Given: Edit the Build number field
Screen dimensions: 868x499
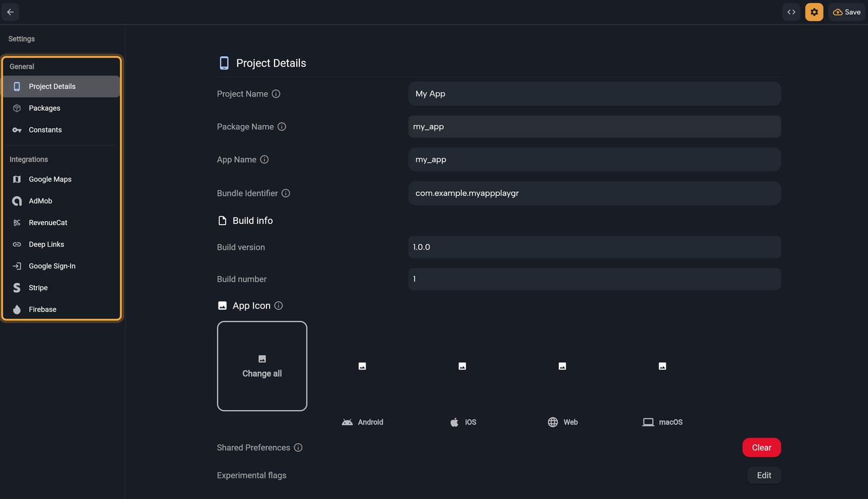Looking at the screenshot, I should point(595,279).
